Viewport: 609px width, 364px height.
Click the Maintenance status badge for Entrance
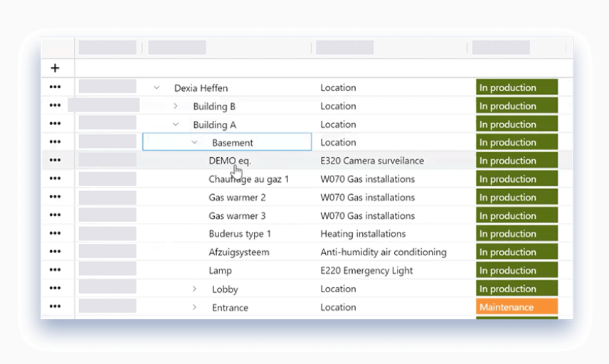click(517, 307)
